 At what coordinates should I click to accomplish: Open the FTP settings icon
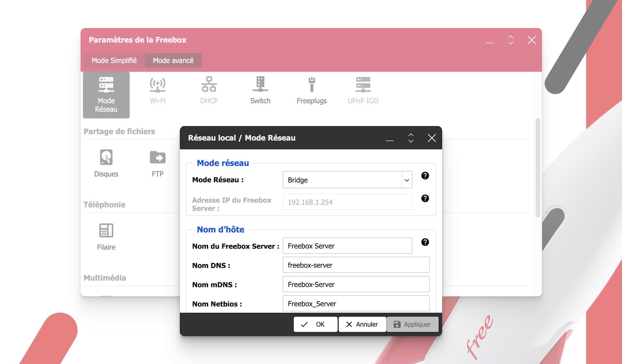tap(158, 163)
